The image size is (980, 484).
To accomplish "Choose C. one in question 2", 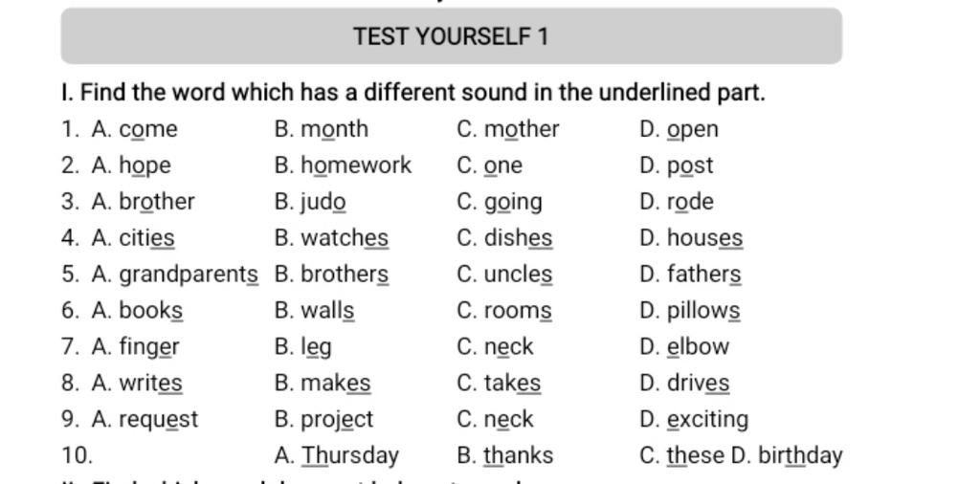I will point(489,165).
